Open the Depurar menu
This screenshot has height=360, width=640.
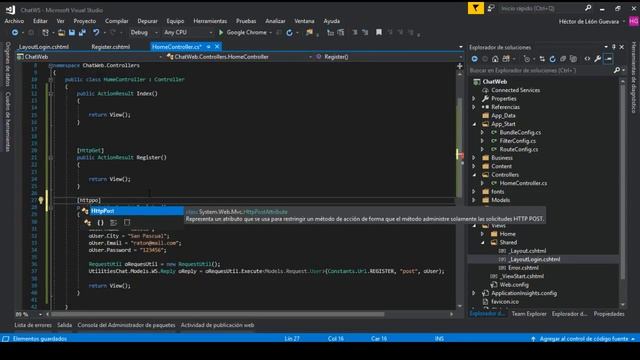pyautogui.click(x=147, y=21)
